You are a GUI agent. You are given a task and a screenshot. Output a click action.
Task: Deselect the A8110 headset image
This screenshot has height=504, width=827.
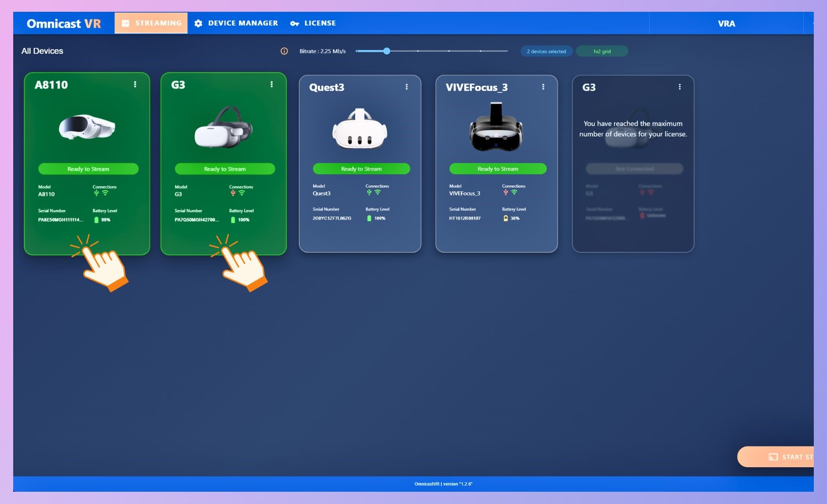tap(87, 127)
